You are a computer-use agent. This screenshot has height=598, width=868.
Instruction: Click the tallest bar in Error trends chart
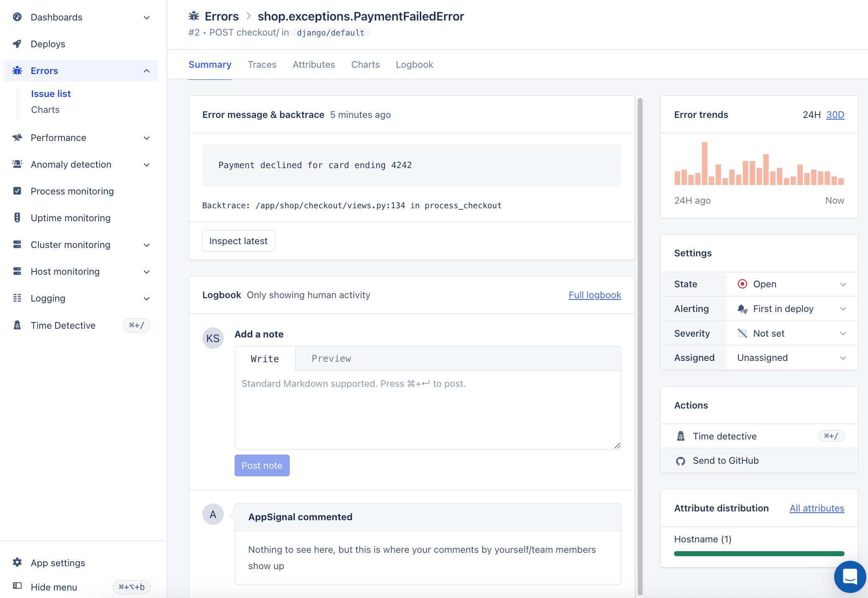click(x=705, y=164)
